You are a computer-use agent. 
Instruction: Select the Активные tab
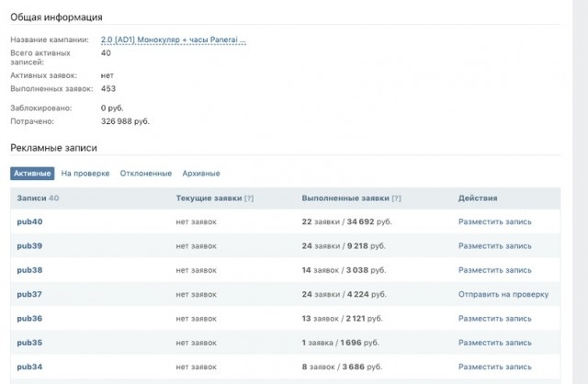[x=32, y=174]
